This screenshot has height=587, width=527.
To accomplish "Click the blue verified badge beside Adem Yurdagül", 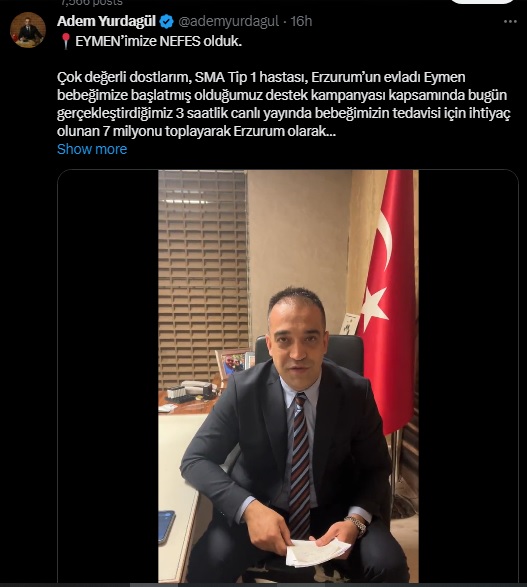I will pyautogui.click(x=167, y=22).
